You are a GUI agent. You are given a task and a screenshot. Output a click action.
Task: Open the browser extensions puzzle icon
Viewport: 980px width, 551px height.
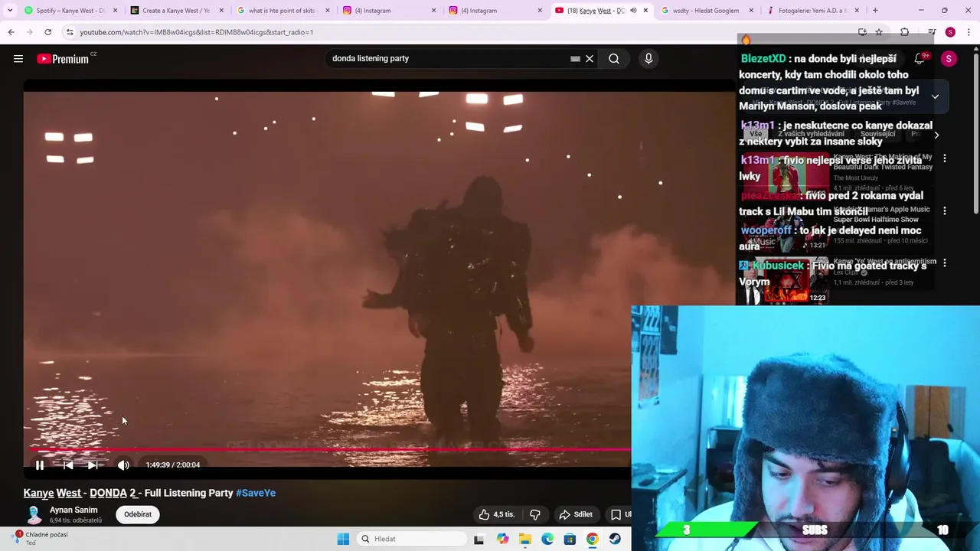tap(904, 32)
